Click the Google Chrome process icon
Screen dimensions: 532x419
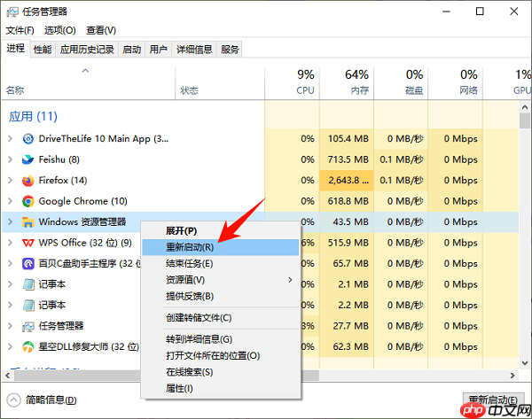[x=27, y=201]
